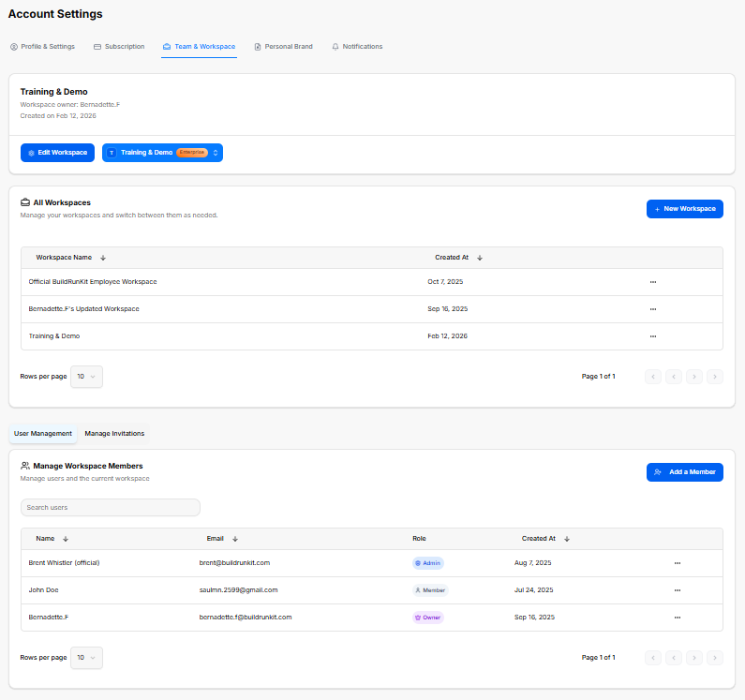Screen dimensions: 745x700
Task: Click saulmn.2599@gmail.com email cell
Action: click(238, 589)
